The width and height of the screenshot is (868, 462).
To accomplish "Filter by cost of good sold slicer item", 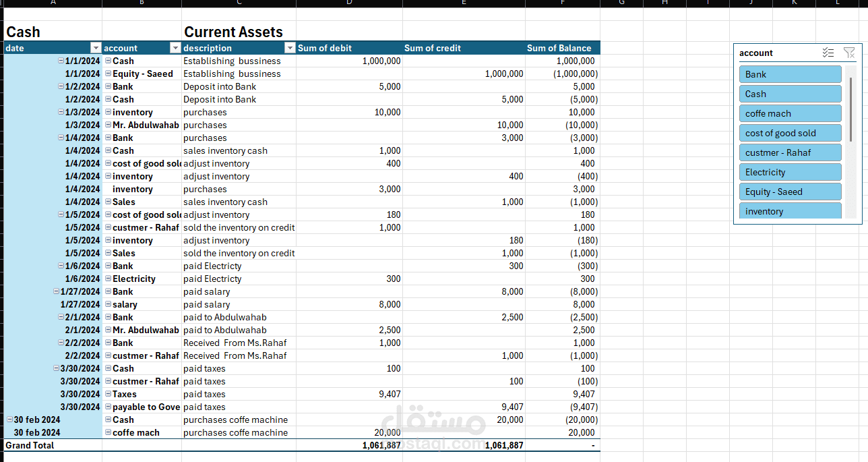I will point(790,133).
